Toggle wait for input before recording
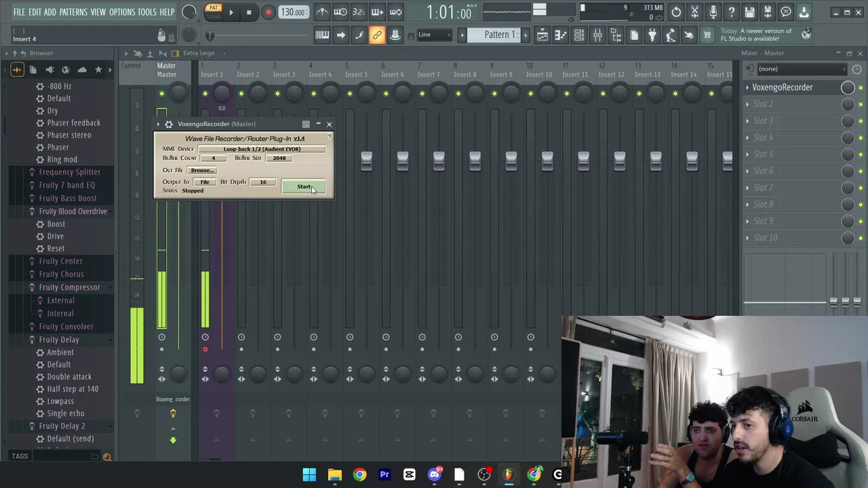 point(340,12)
